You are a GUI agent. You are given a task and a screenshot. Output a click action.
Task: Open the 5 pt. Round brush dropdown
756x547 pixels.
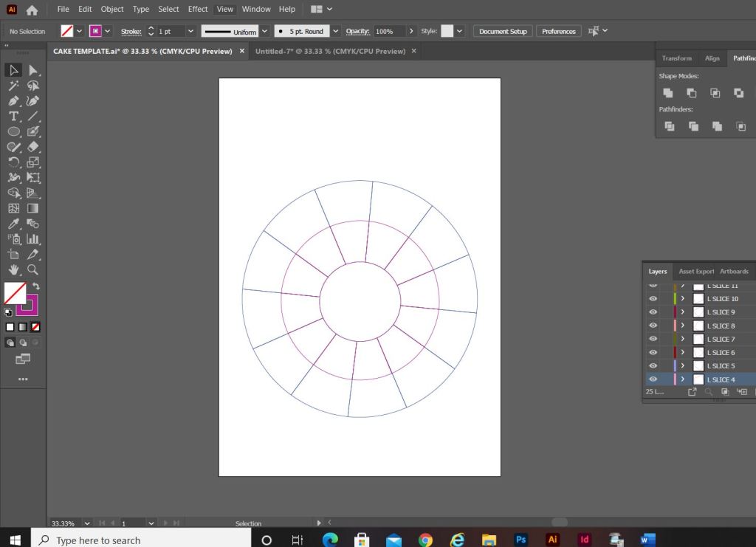click(x=336, y=32)
